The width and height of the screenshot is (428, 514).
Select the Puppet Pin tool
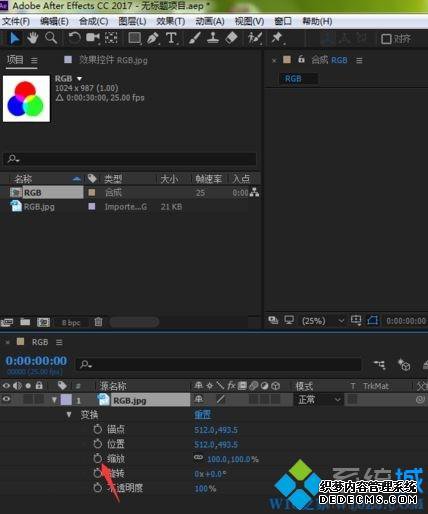(277, 38)
